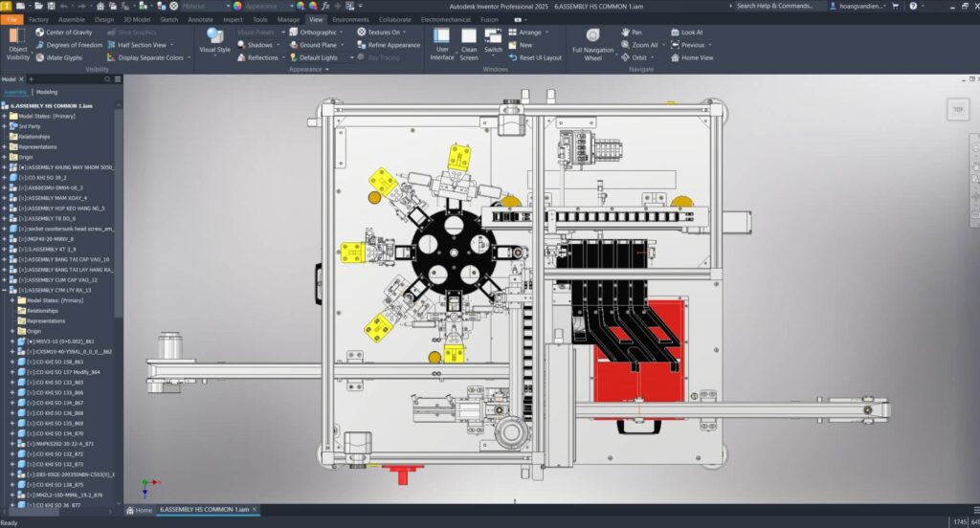The image size is (980, 528).
Task: Switch to the 3D Model tab
Action: 137,19
